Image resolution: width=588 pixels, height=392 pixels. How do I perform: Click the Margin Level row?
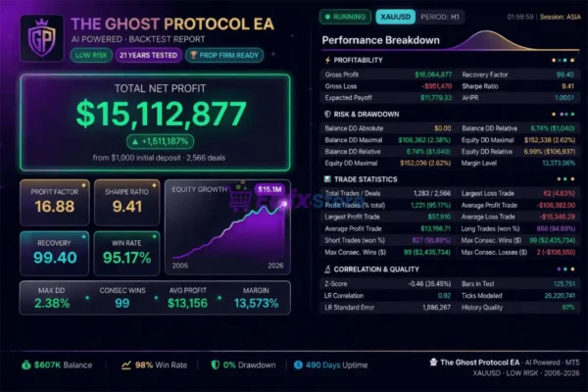[517, 164]
